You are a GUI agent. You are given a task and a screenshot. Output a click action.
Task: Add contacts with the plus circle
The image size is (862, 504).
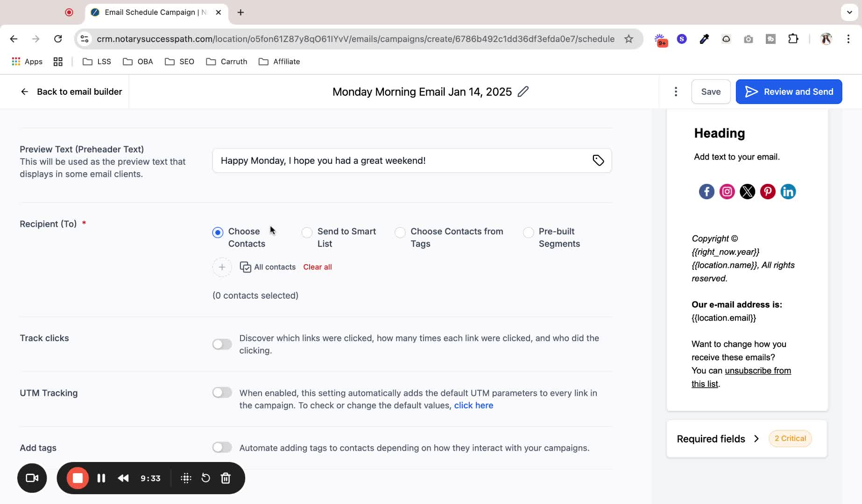222,267
